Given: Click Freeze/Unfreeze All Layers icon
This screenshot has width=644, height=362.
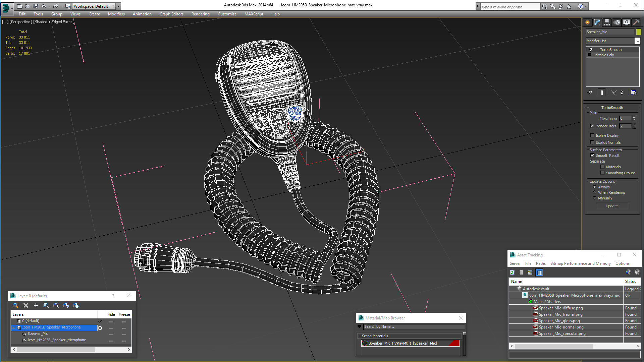Looking at the screenshot, I should (76, 305).
